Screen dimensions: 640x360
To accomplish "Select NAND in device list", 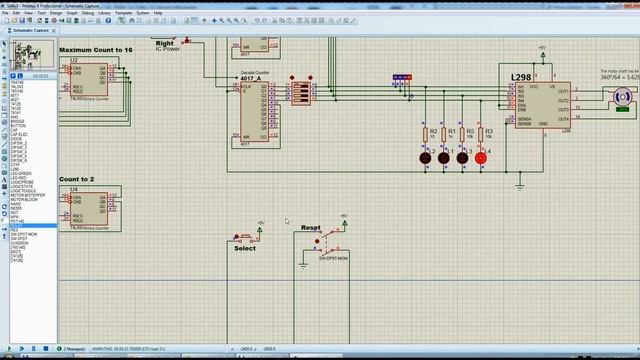I will (16, 204).
